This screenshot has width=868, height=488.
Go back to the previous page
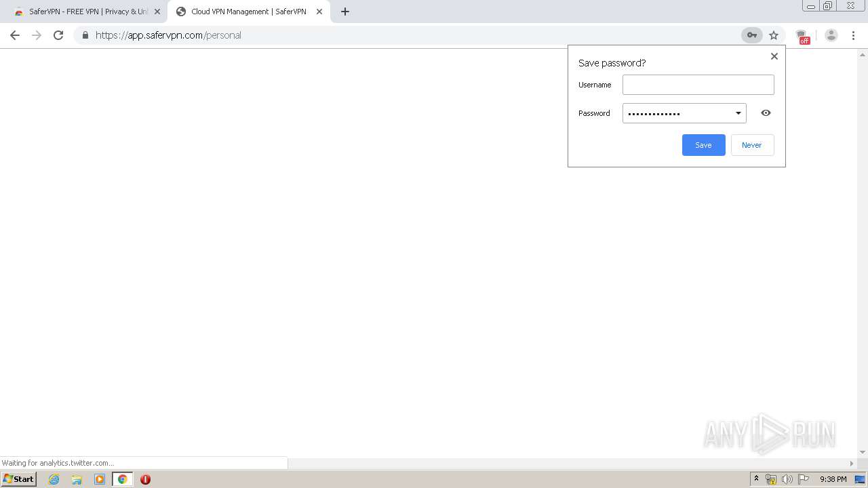(15, 35)
